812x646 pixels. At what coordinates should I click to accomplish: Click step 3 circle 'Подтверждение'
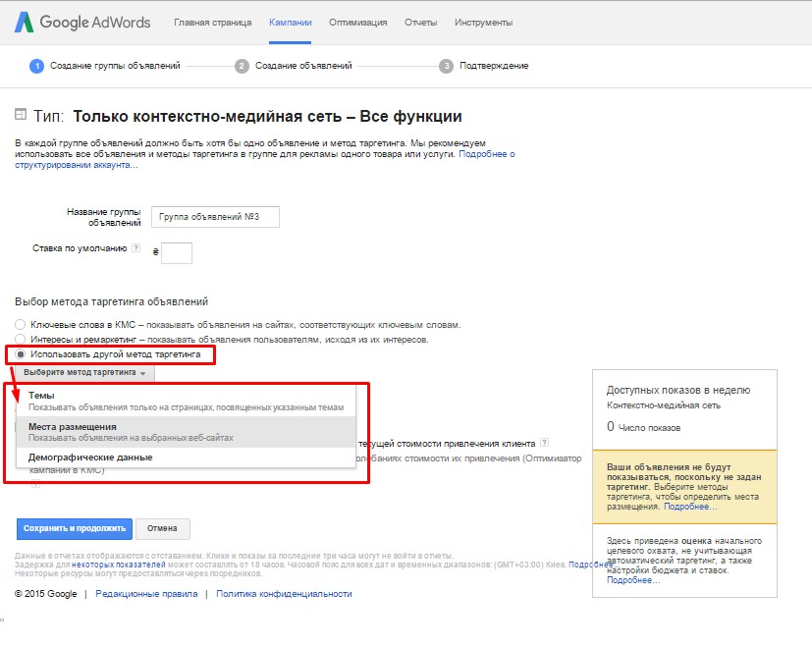[446, 66]
